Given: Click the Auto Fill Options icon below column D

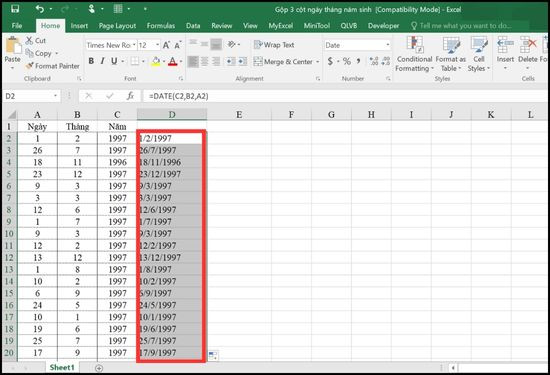Looking at the screenshot, I should [213, 355].
